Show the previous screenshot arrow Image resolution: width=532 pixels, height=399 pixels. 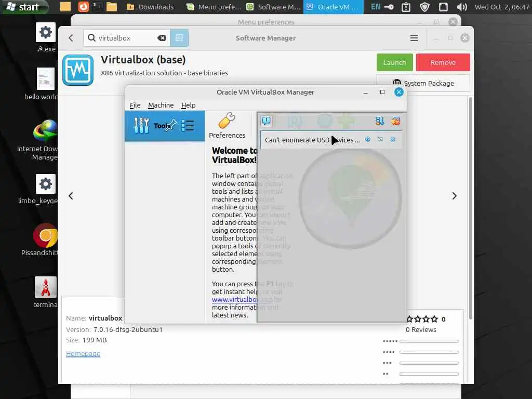pyautogui.click(x=71, y=196)
